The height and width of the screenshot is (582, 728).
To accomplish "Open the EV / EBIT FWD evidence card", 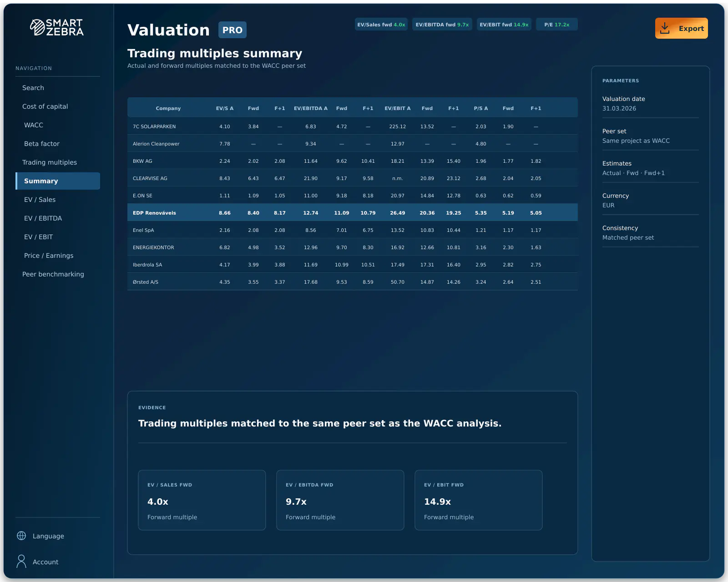I will 479,500.
